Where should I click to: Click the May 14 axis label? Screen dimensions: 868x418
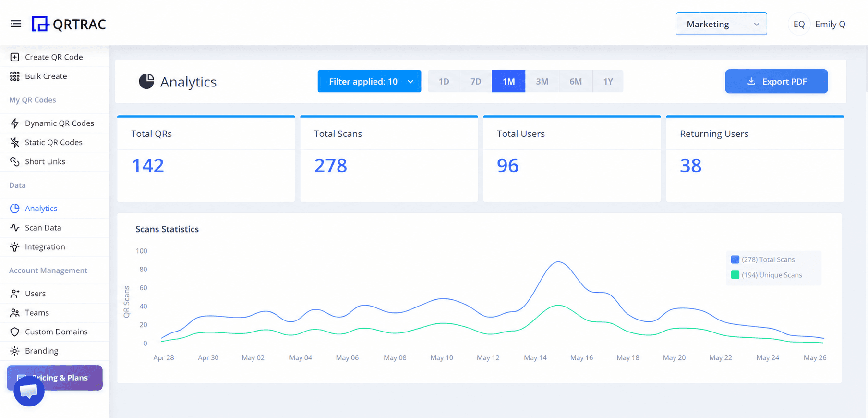pos(535,358)
